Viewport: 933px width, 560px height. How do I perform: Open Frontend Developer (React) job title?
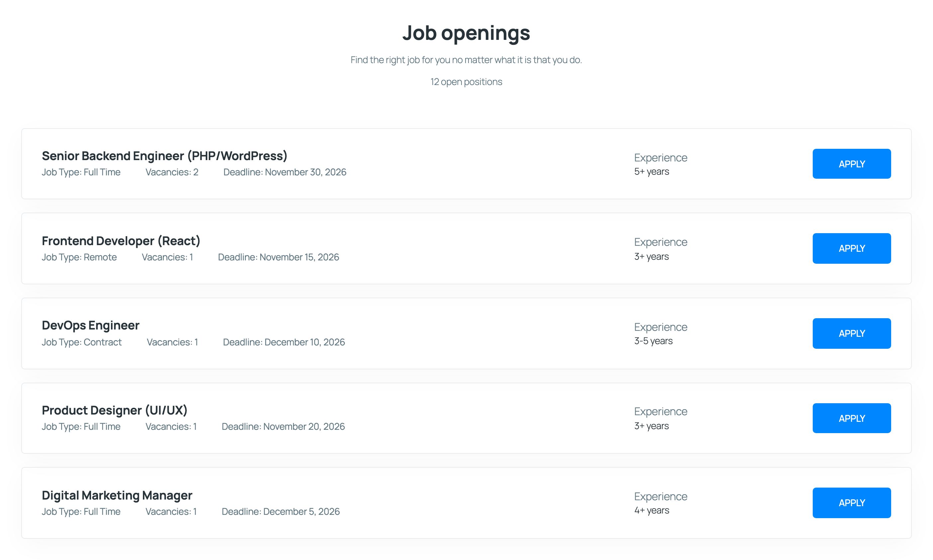point(121,241)
